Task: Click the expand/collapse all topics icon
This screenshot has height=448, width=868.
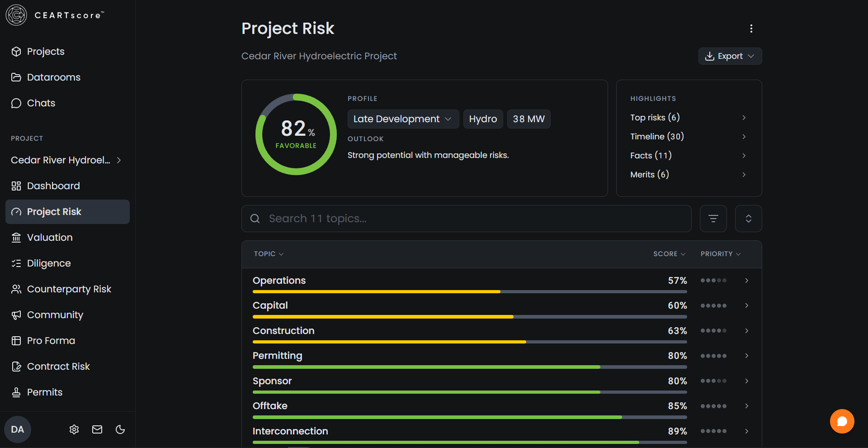Action: [x=749, y=219]
